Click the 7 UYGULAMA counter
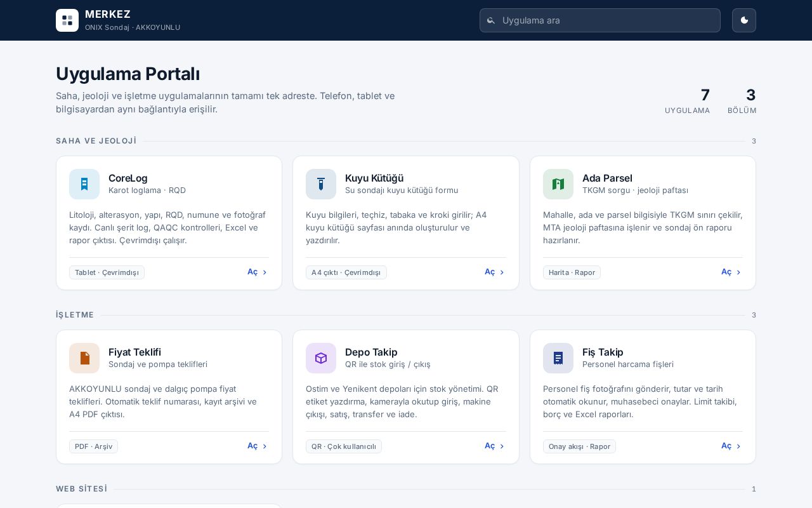Viewport: 812px width, 508px height. 687,101
